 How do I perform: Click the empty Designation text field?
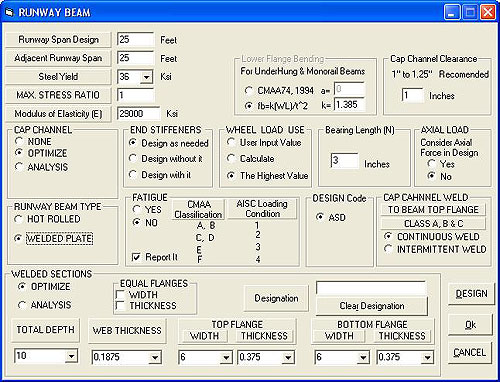pyautogui.click(x=371, y=288)
